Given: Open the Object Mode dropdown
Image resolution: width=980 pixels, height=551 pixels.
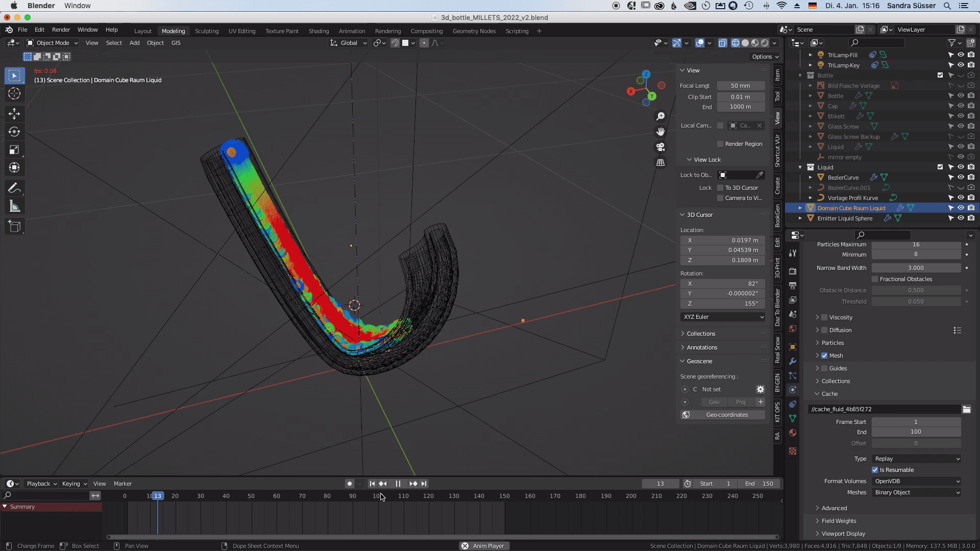Looking at the screenshot, I should [53, 43].
